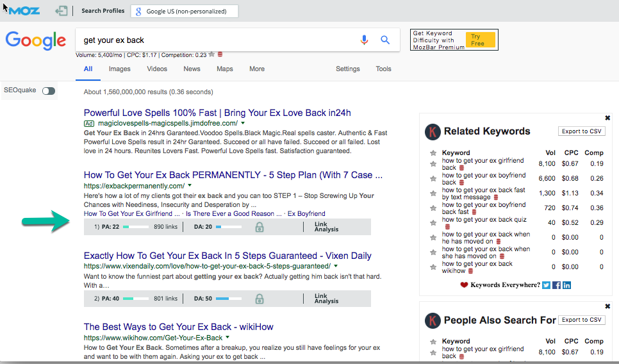Star ex back quiz keyword
Image resolution: width=619 pixels, height=364 pixels.
[x=433, y=222]
